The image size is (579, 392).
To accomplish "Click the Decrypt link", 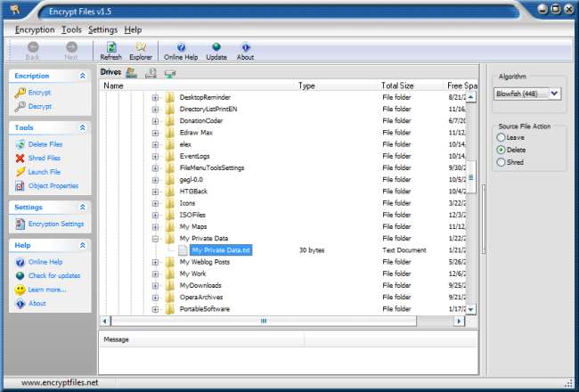I will 40,107.
